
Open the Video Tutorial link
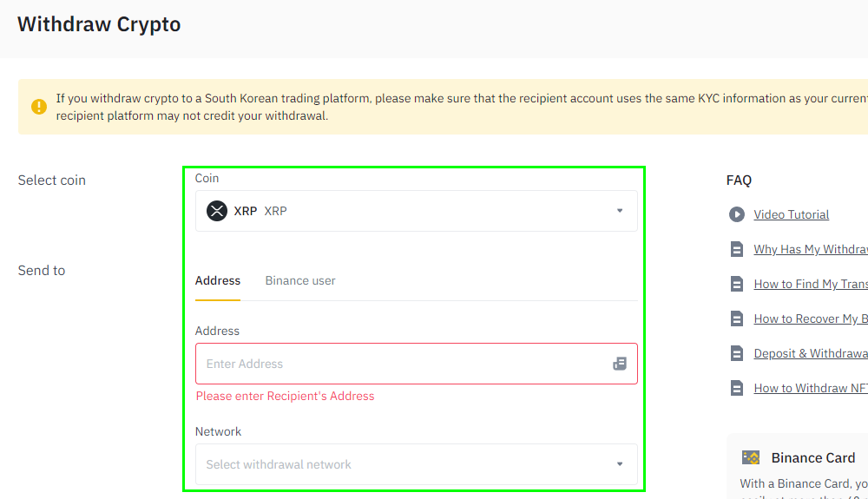point(791,214)
